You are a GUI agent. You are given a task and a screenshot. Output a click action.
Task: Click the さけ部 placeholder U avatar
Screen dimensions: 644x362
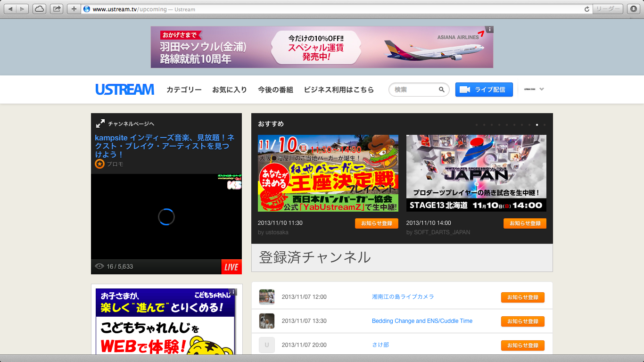pos(267,345)
